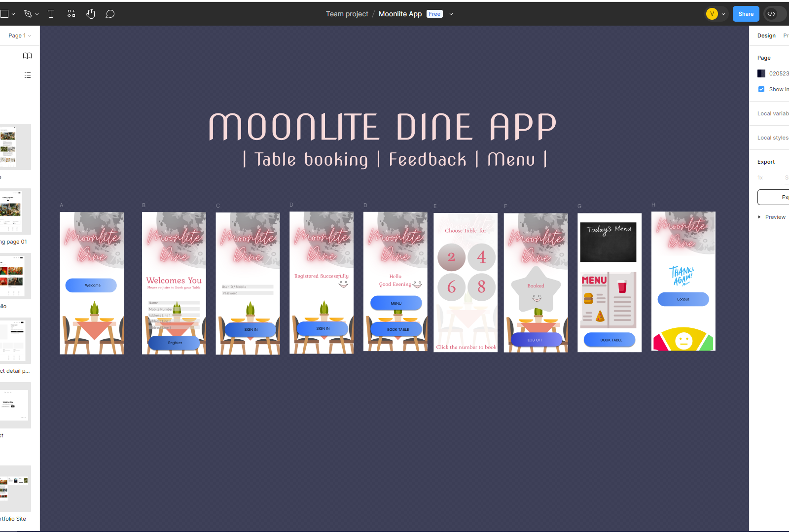Select the Frame/shape tool square icon
Viewport: 789px width, 532px height.
tap(5, 13)
